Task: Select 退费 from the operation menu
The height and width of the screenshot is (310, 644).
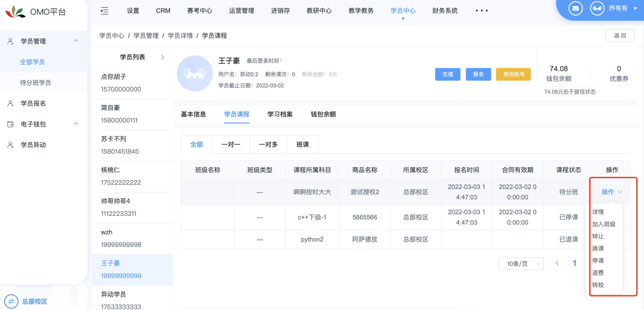Action: tap(598, 273)
